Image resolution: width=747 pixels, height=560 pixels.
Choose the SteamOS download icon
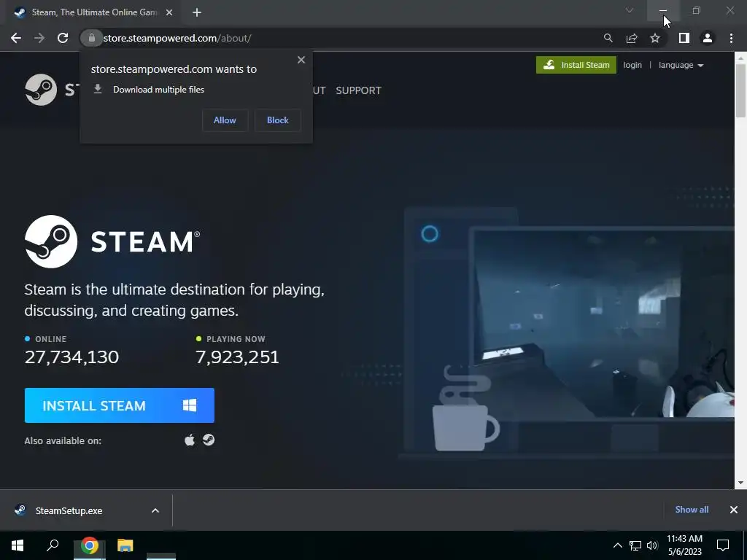pos(208,440)
